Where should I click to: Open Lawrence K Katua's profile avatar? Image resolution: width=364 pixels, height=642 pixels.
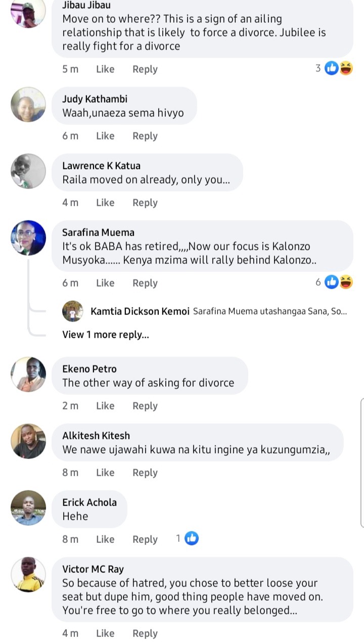click(x=28, y=171)
